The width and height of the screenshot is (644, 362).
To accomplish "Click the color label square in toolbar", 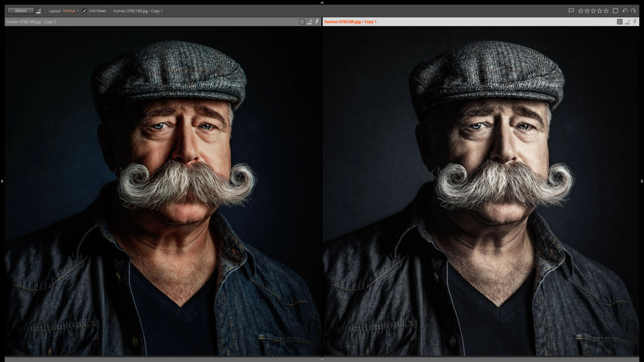I will pos(615,11).
